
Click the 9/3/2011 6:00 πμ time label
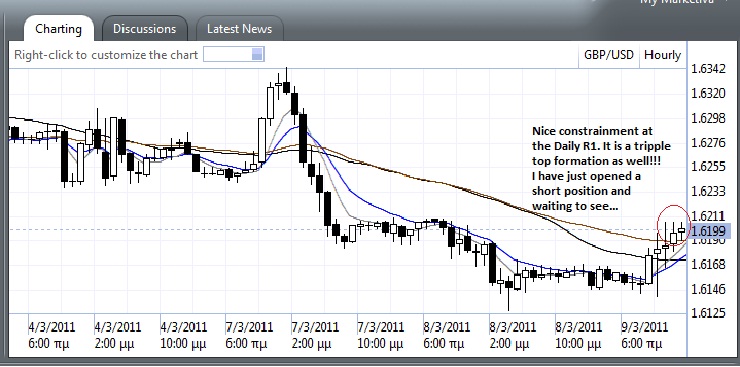point(644,335)
